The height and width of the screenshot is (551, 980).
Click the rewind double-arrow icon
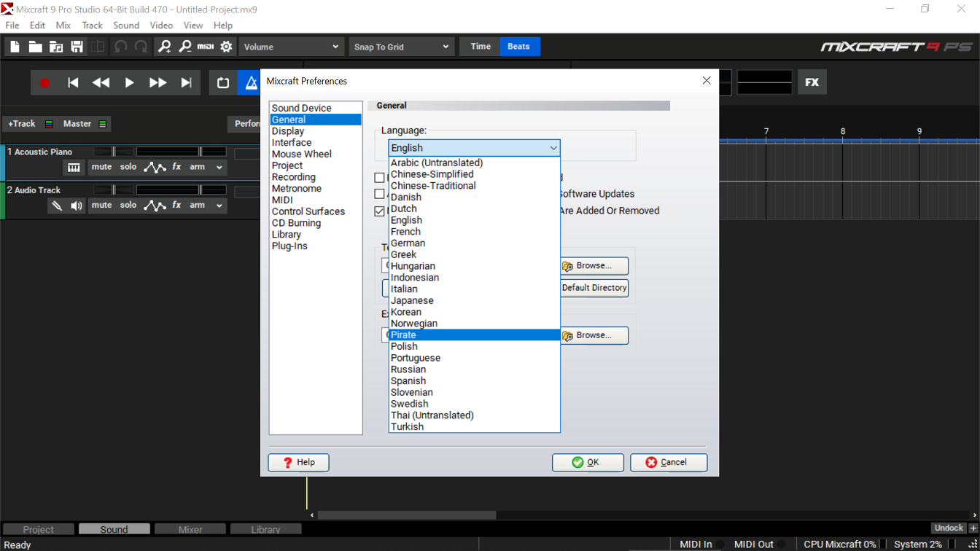point(101,83)
